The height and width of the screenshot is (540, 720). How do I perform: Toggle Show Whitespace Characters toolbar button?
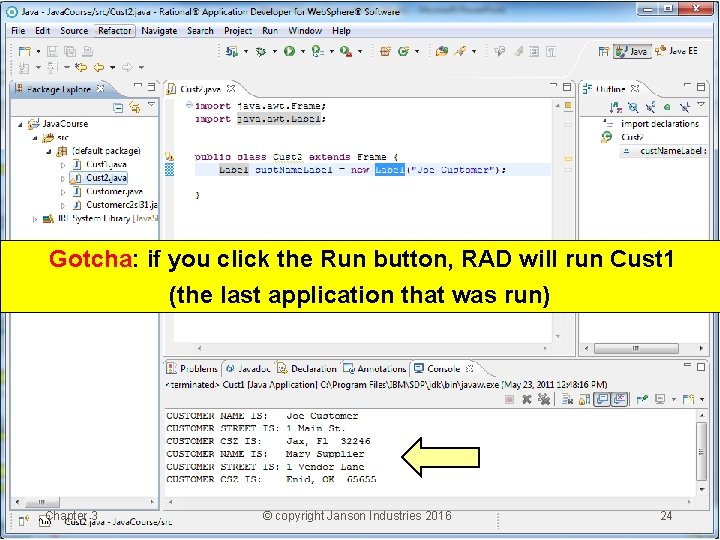pos(551,51)
